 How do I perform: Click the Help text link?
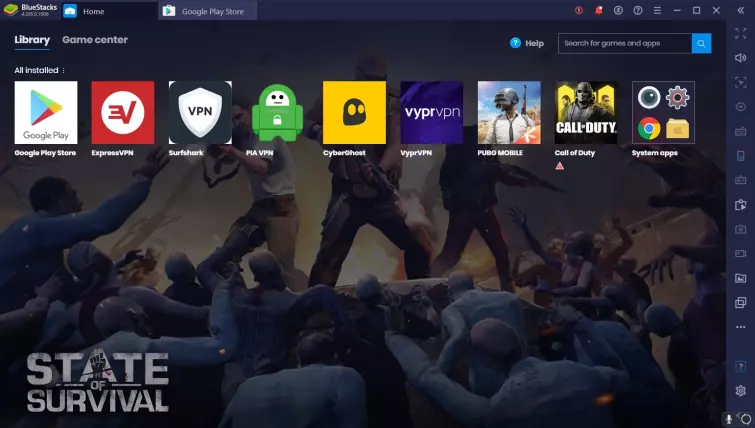[534, 43]
